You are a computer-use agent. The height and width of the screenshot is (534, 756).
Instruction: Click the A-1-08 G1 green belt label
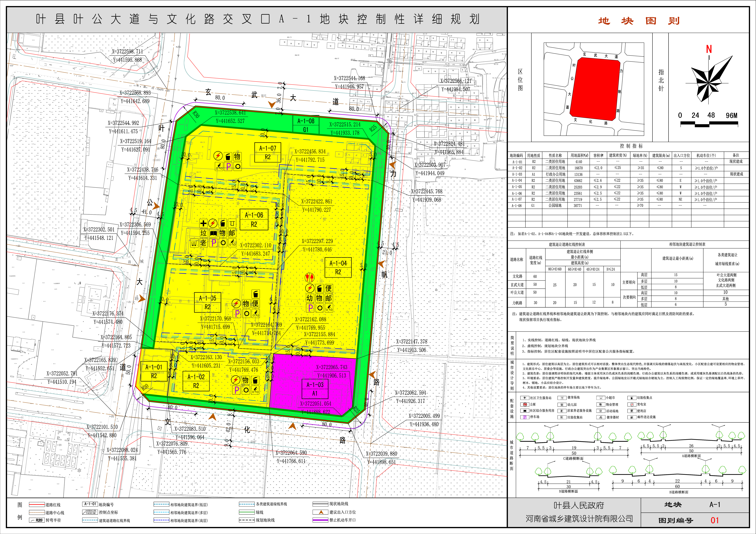(x=306, y=125)
